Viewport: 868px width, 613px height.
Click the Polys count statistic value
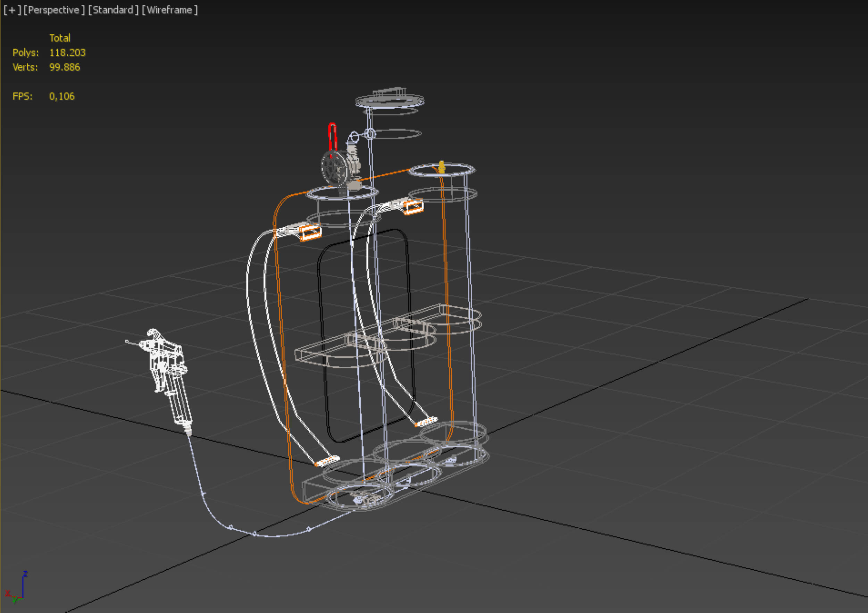point(67,52)
